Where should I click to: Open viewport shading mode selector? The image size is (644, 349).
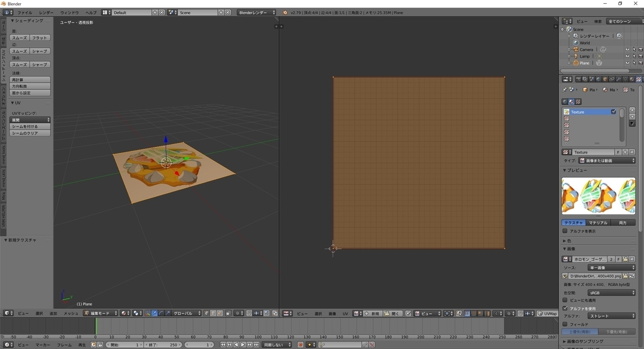125,313
